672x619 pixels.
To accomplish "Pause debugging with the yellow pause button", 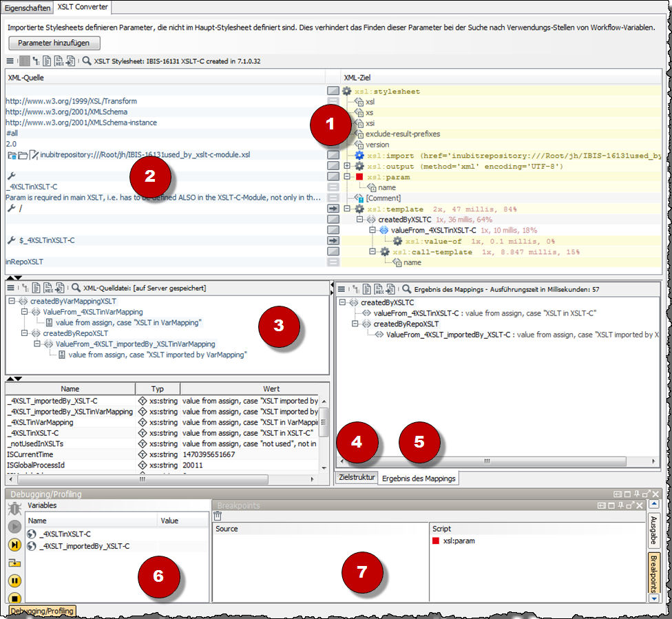I will point(14,580).
